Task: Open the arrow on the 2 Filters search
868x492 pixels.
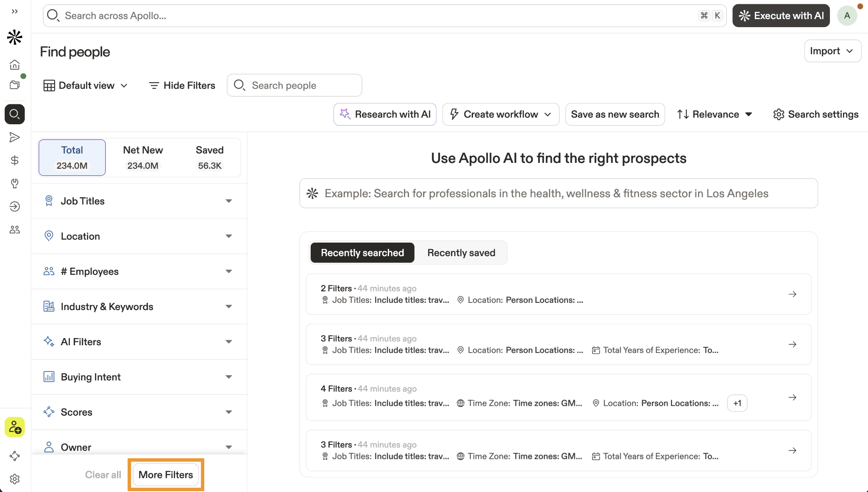Action: tap(793, 294)
